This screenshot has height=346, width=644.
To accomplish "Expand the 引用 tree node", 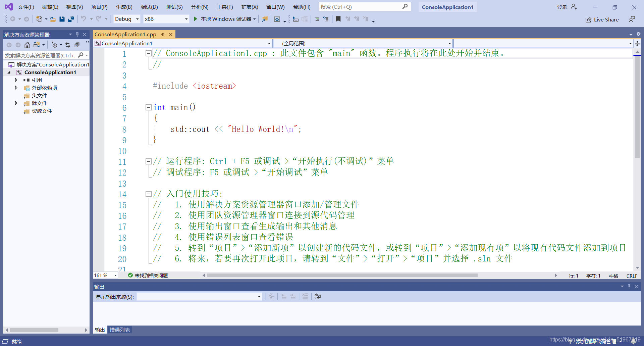I will 16,80.
